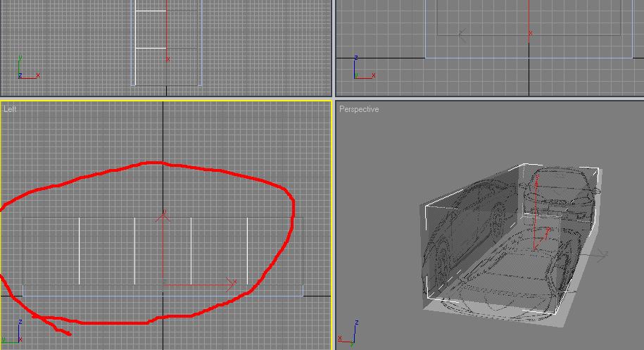644x350 pixels.
Task: Open the Perspective viewport label menu
Action: [x=359, y=109]
